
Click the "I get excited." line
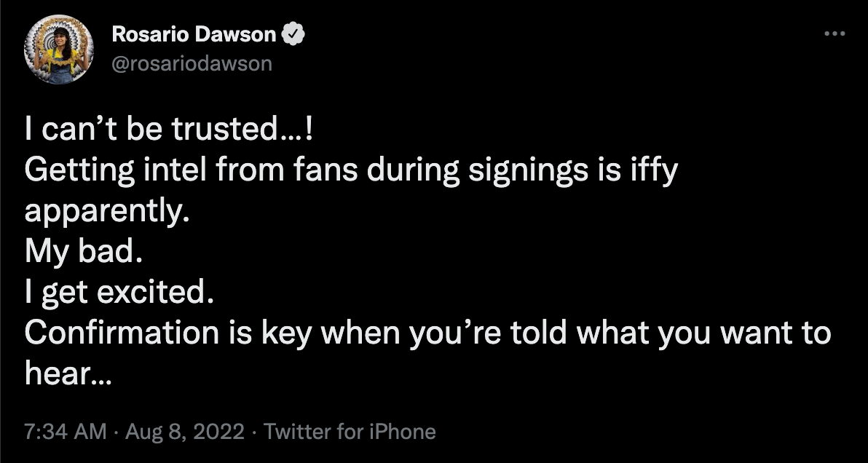click(120, 293)
